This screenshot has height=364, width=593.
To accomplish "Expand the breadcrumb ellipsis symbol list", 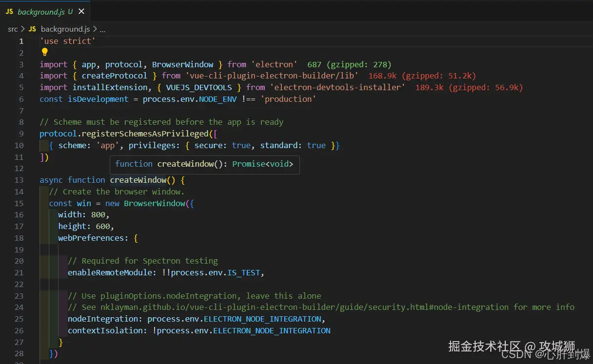I will point(102,29).
